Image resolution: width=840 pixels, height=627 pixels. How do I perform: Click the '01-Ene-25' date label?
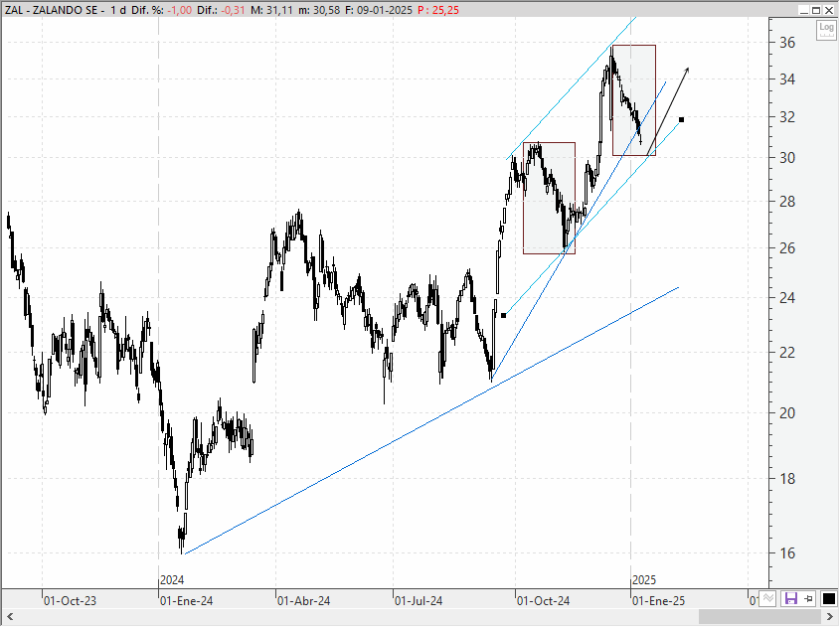point(659,601)
